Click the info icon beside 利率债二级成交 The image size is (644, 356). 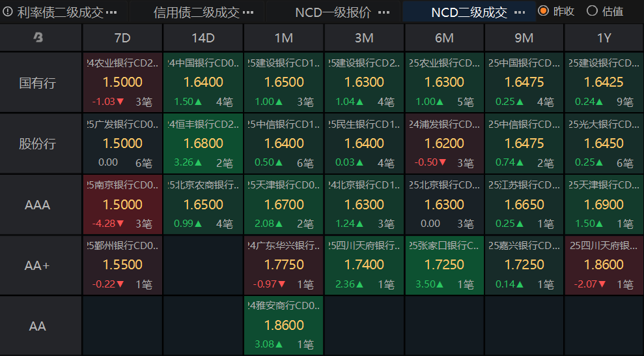pos(8,12)
